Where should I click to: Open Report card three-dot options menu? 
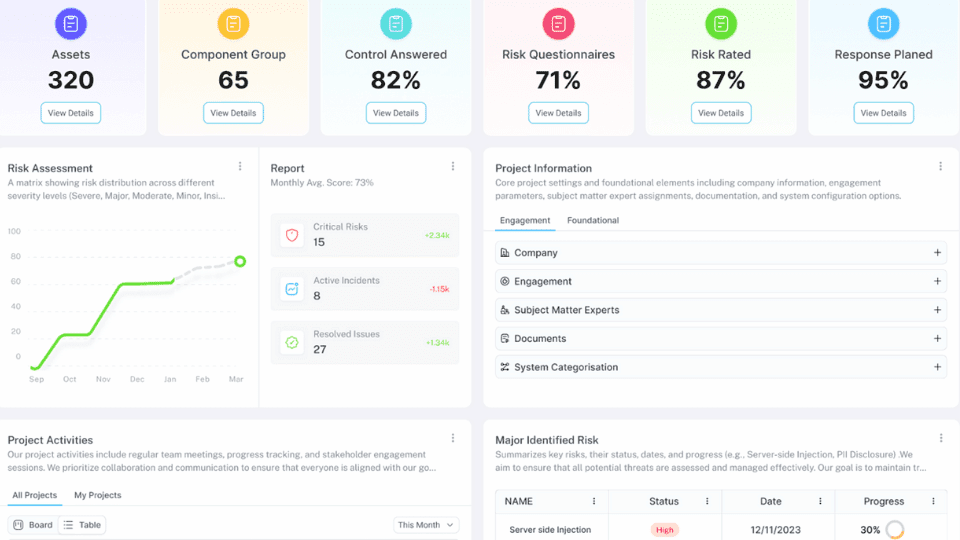[453, 167]
